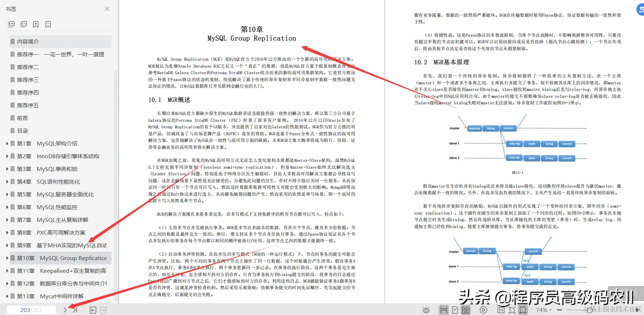Click the eye protection mode icon
The height and width of the screenshot is (315, 644).
pyautogui.click(x=426, y=310)
